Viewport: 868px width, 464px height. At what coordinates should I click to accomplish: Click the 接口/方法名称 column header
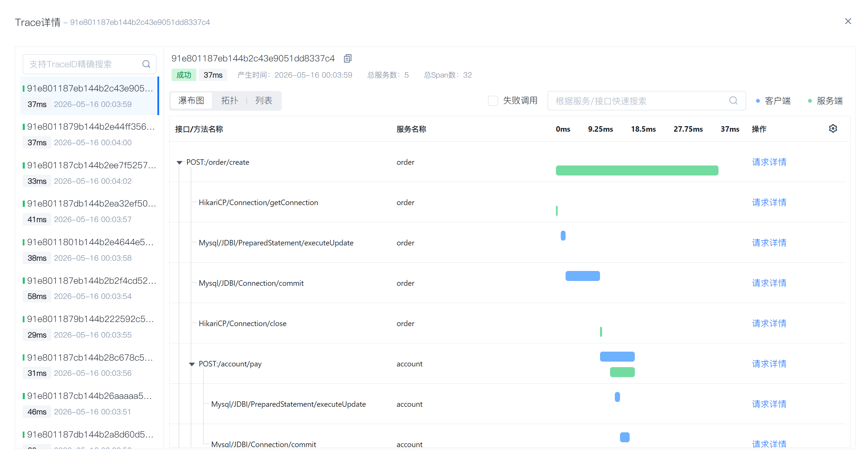199,129
